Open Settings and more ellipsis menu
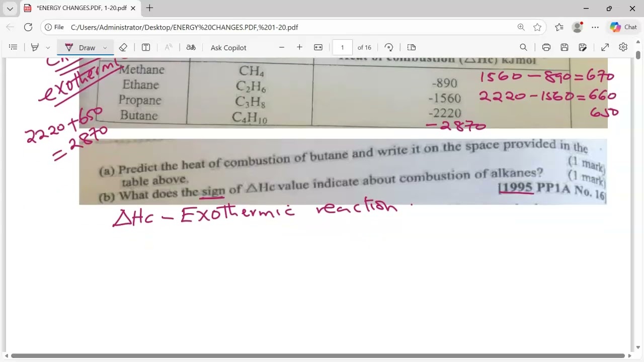 595,27
